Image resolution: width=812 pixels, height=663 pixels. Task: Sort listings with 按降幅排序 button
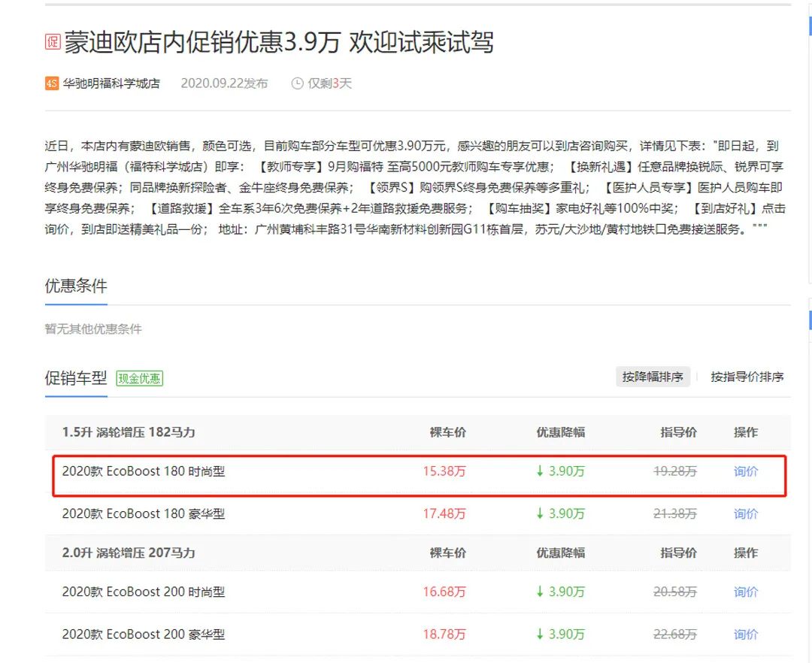pos(653,377)
